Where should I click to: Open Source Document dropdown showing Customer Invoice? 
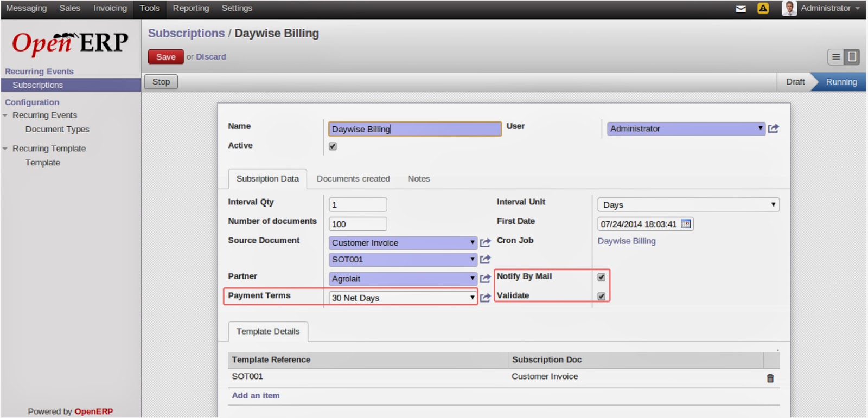403,243
